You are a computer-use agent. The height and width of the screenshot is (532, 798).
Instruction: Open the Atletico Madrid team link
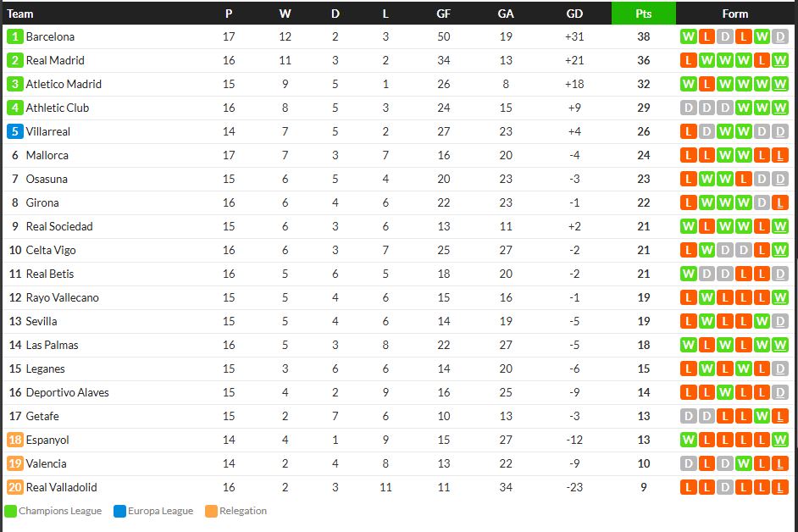point(64,84)
